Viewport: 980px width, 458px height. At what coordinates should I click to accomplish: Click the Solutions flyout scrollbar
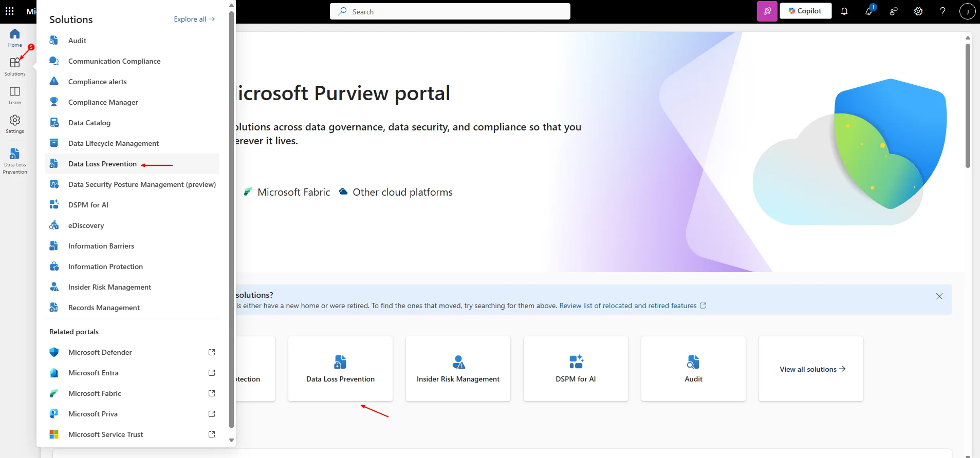coord(231,219)
